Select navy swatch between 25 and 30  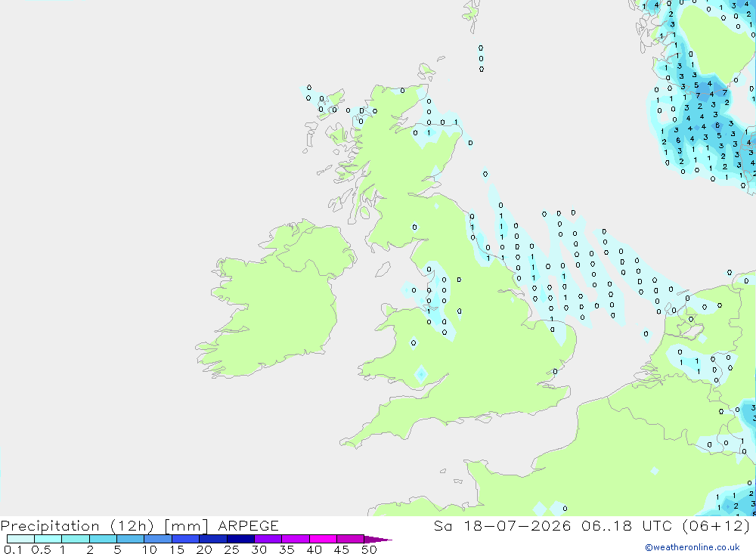click(240, 539)
